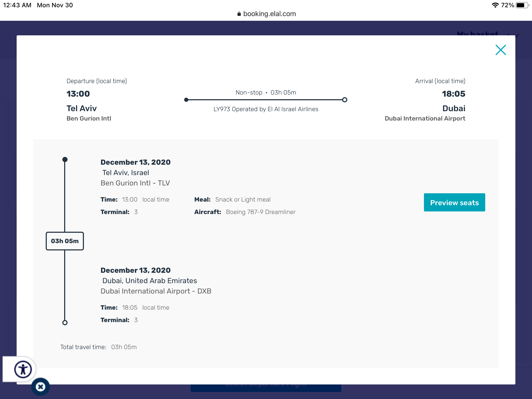
Task: Dismiss the accessibility widget using its round X
Action: (x=41, y=387)
